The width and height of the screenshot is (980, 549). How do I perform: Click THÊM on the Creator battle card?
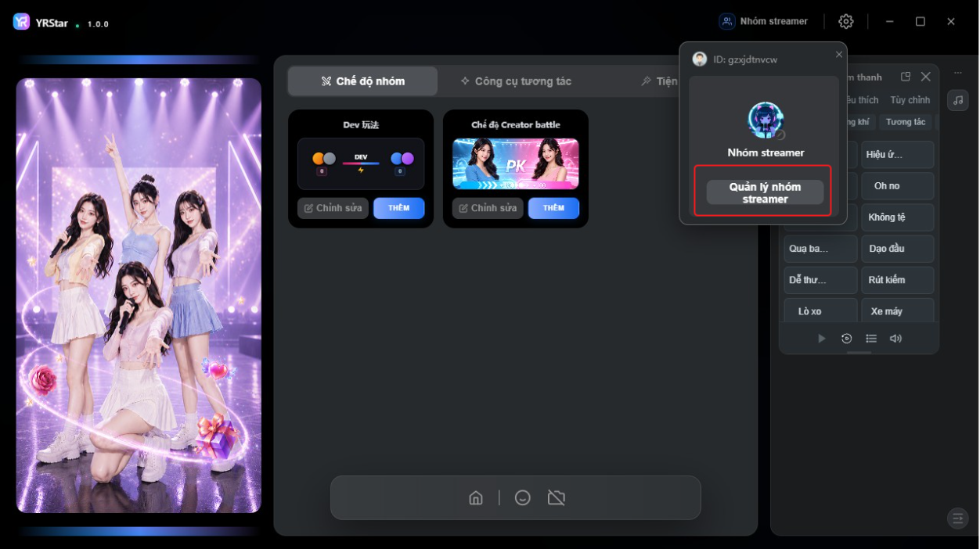[x=554, y=208]
